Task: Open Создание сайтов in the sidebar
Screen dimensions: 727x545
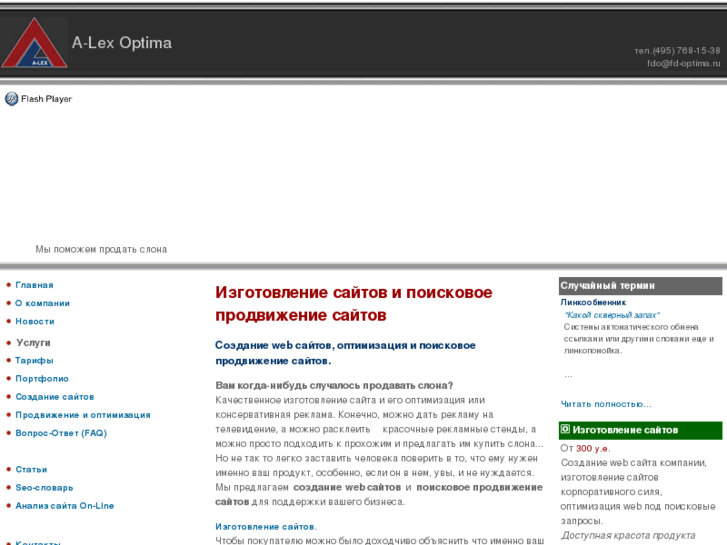Action: (55, 397)
